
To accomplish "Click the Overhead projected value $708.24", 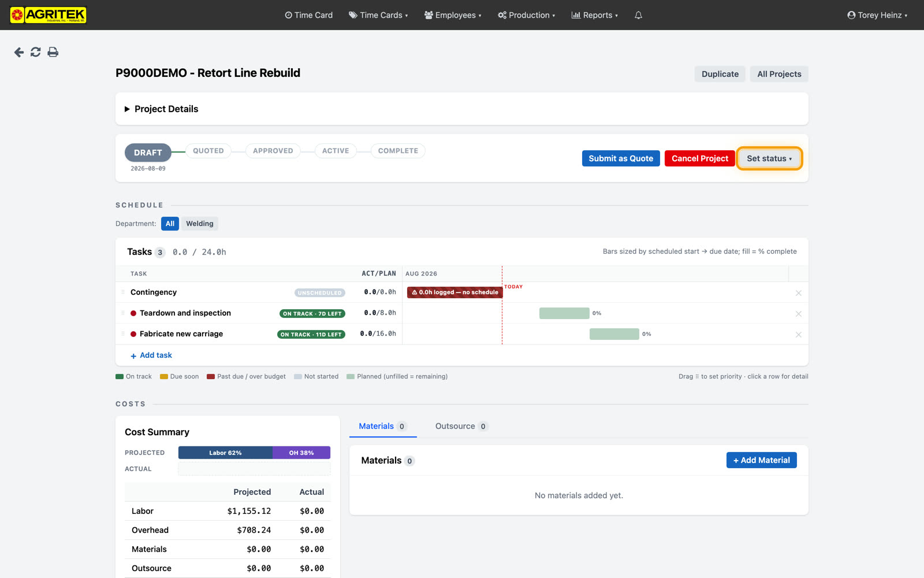I will [254, 530].
